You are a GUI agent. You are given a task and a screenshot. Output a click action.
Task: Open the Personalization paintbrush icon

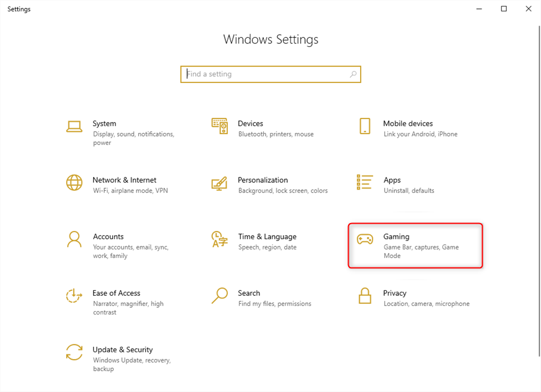[219, 183]
